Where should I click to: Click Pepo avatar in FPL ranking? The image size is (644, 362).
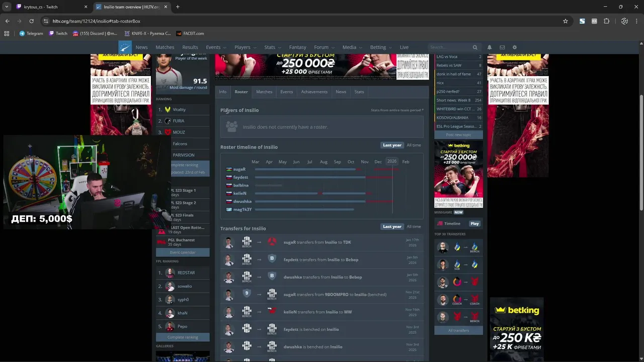[x=170, y=327]
